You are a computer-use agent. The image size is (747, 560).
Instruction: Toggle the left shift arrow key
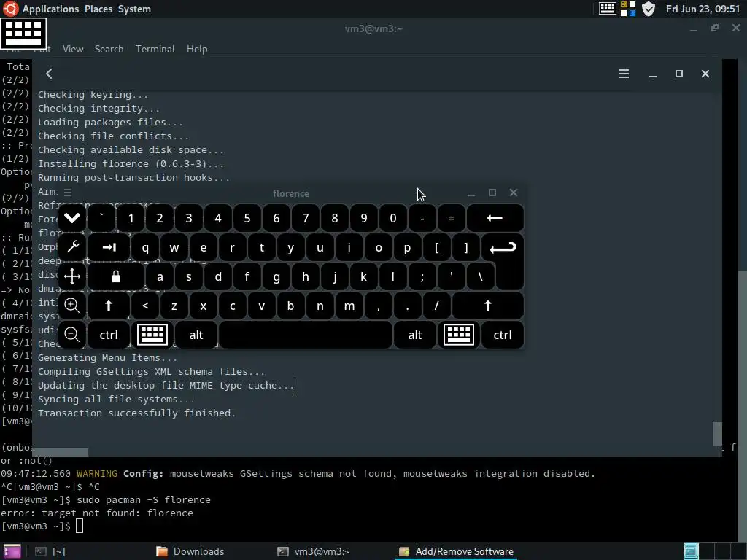click(109, 306)
